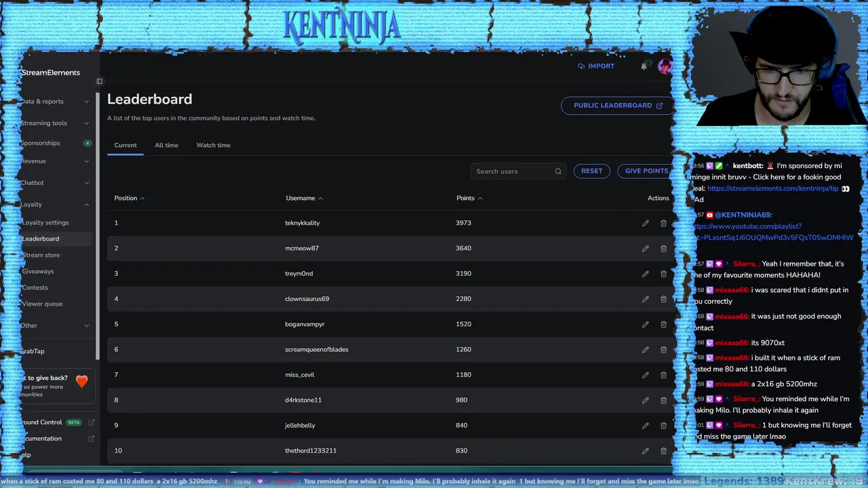Expand the Other section
The image size is (868, 488).
(54, 325)
